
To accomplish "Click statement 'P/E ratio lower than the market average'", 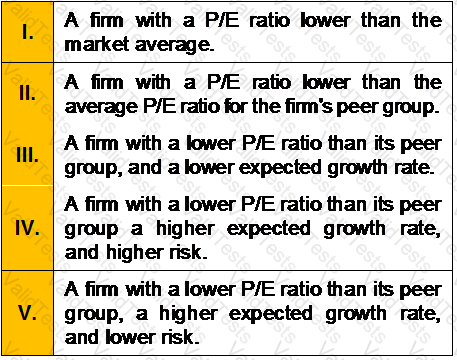I will [253, 32].
